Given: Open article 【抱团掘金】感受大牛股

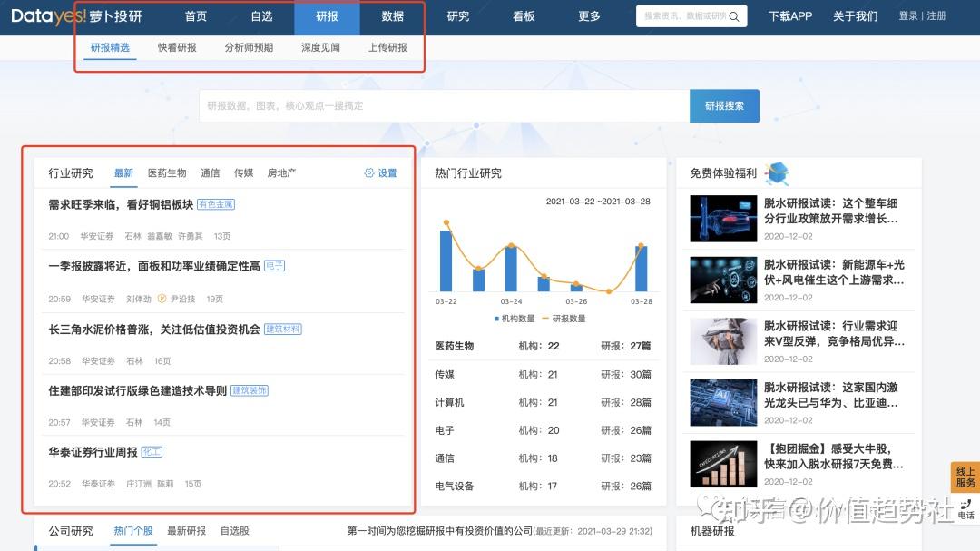Looking at the screenshot, I should 834,457.
